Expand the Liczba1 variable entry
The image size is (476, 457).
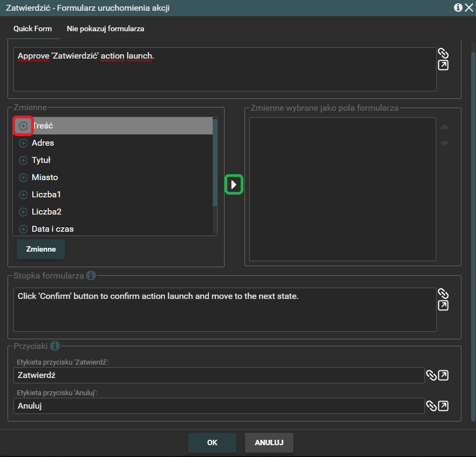[23, 195]
